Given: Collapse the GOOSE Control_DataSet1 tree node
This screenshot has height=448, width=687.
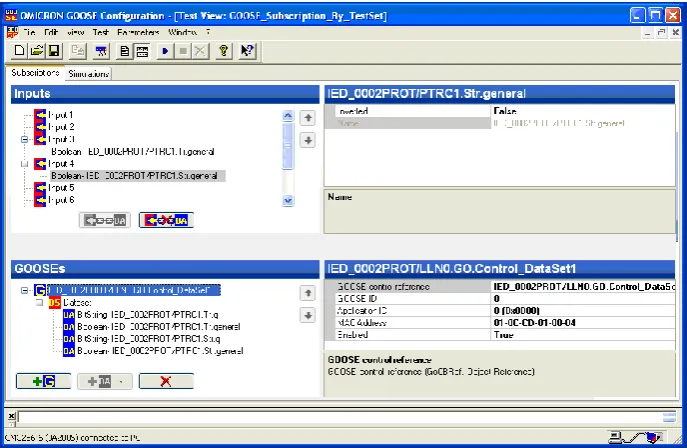Looking at the screenshot, I should [x=25, y=290].
